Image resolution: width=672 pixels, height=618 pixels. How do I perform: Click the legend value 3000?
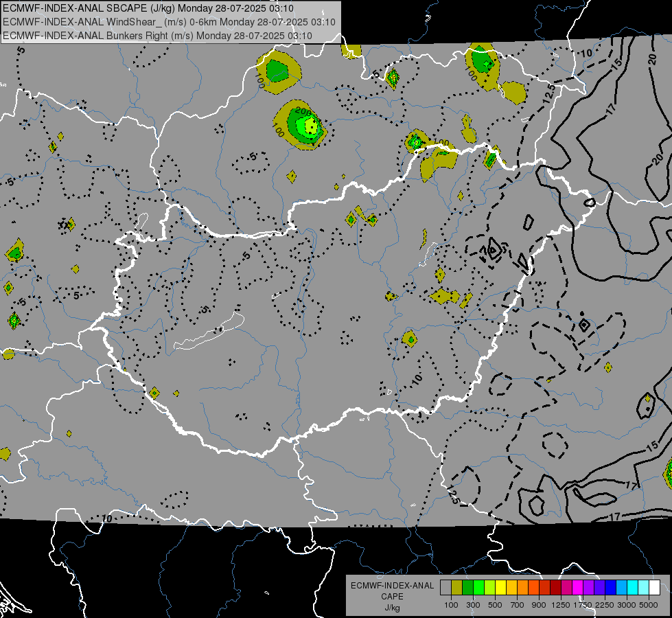coord(627,605)
